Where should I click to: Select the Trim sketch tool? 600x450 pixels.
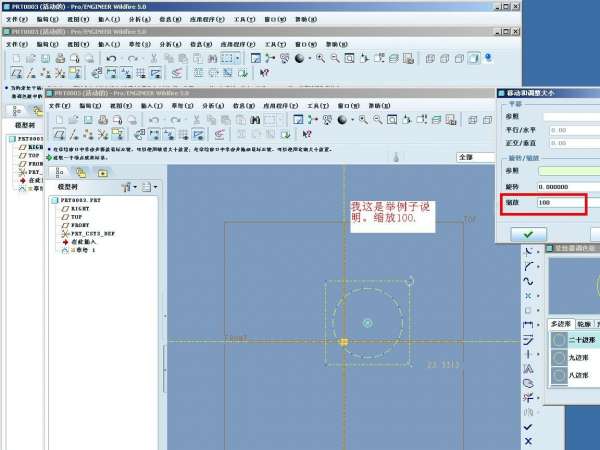528,398
